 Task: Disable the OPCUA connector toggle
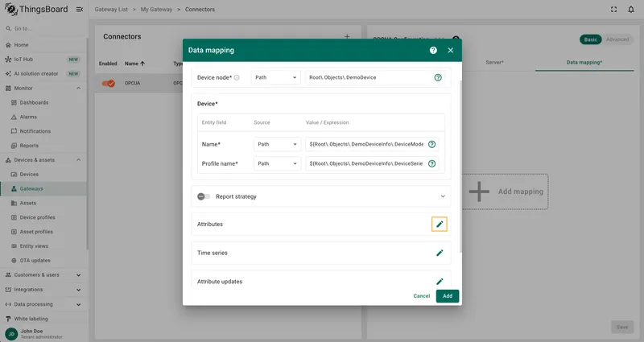tap(109, 83)
